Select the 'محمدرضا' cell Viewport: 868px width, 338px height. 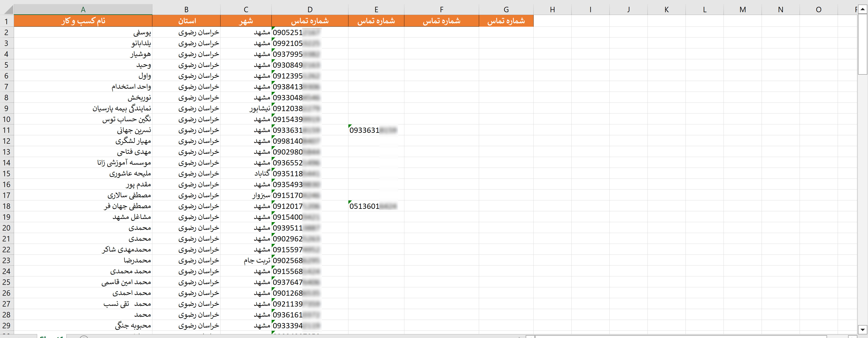click(83, 260)
